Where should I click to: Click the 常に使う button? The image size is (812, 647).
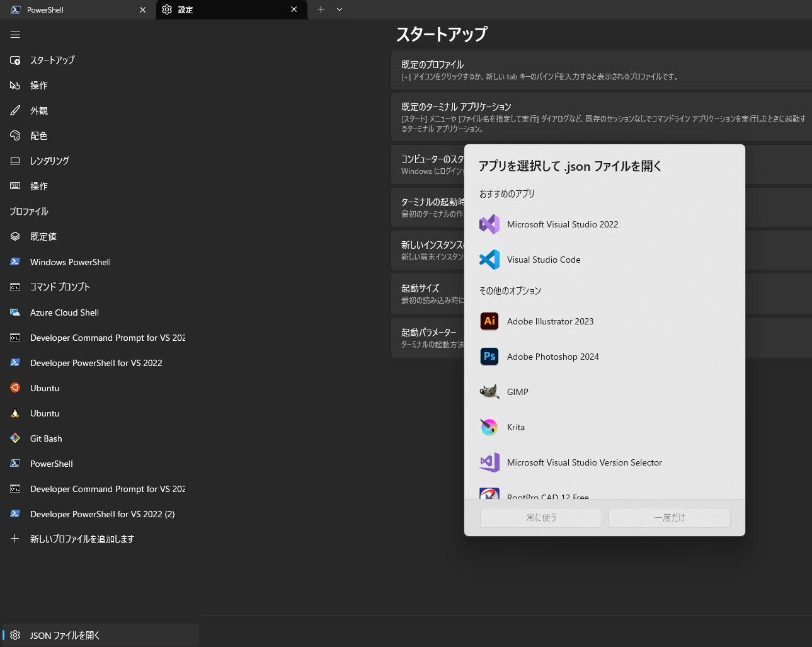pyautogui.click(x=541, y=517)
